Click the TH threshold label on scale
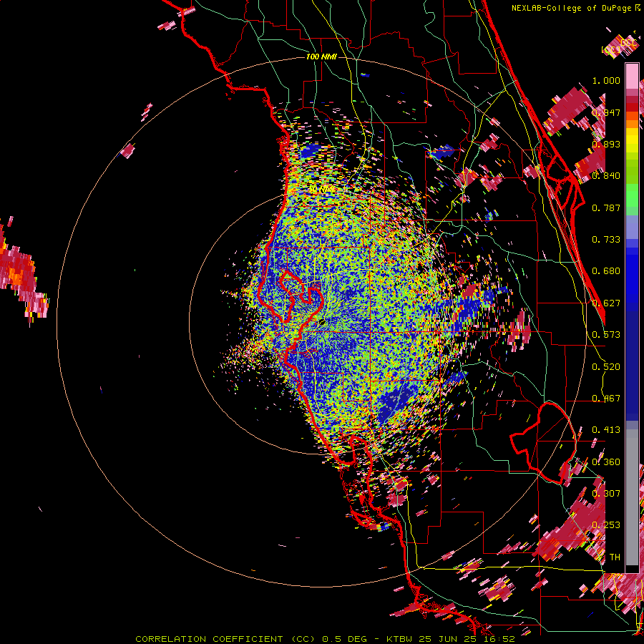Viewport: 644px width, 644px height. tap(615, 557)
